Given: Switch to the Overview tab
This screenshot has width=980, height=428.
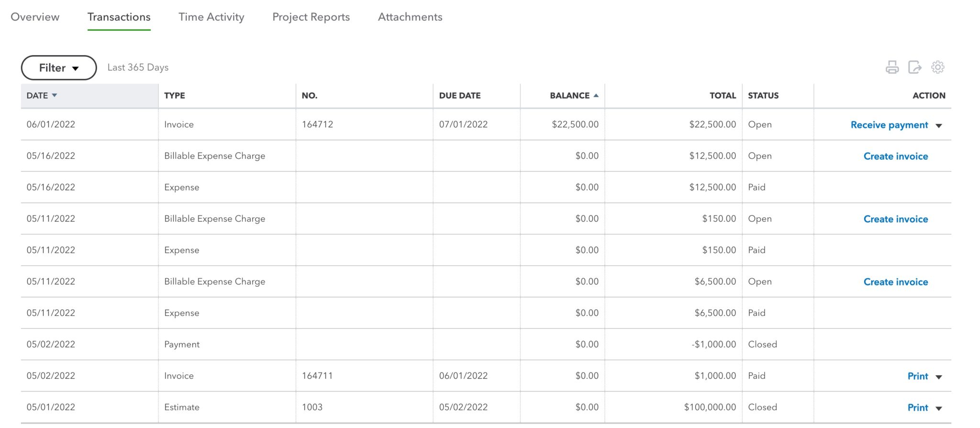Looking at the screenshot, I should 35,17.
